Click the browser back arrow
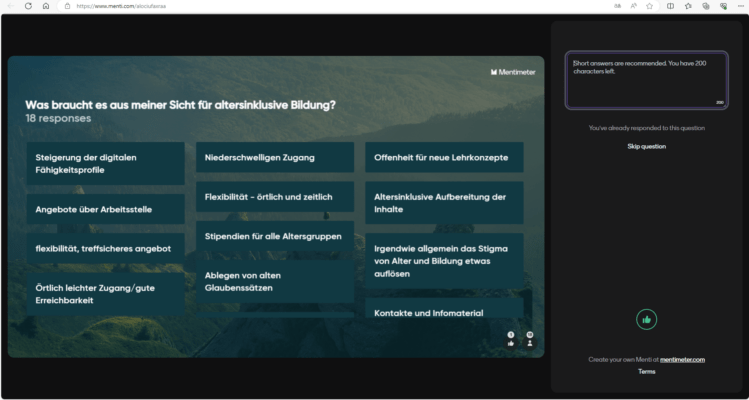 pos(10,6)
